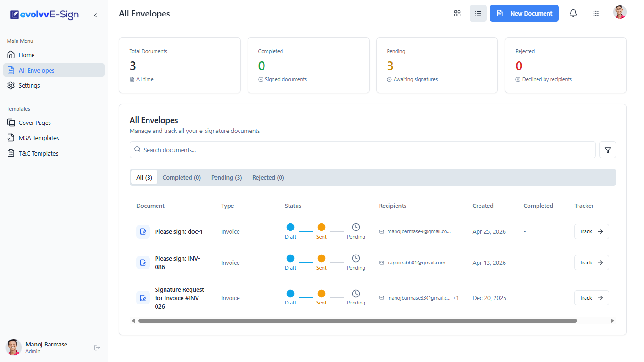Collapse the sidebar with the chevron arrow
This screenshot has height=362, width=644.
pos(95,15)
